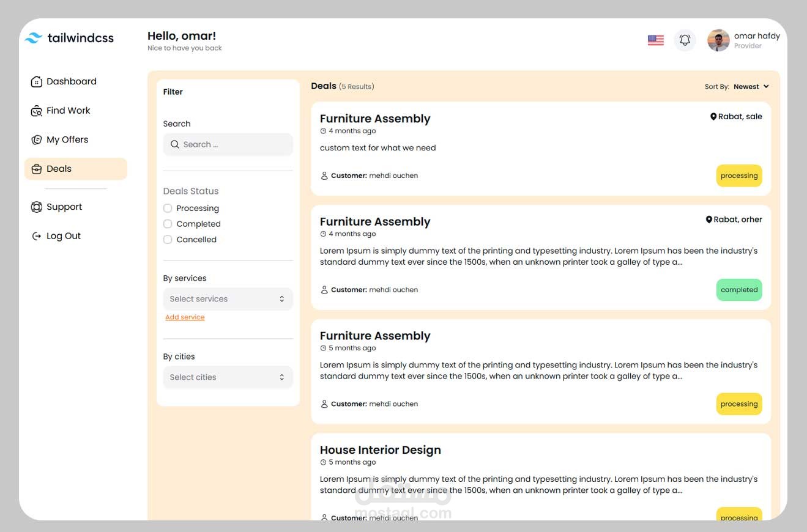The width and height of the screenshot is (807, 532).
Task: Click the Support lifebuoy icon
Action: (36, 207)
